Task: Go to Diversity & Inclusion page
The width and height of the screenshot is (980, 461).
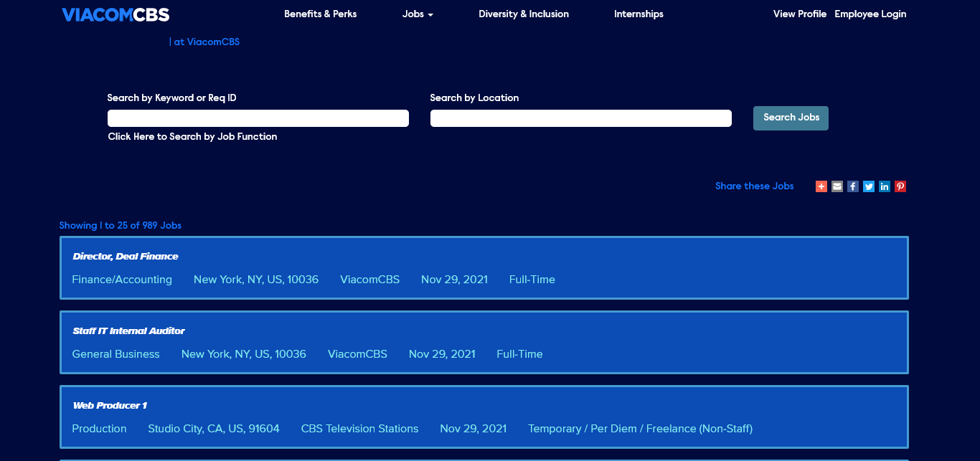Action: coord(524,14)
